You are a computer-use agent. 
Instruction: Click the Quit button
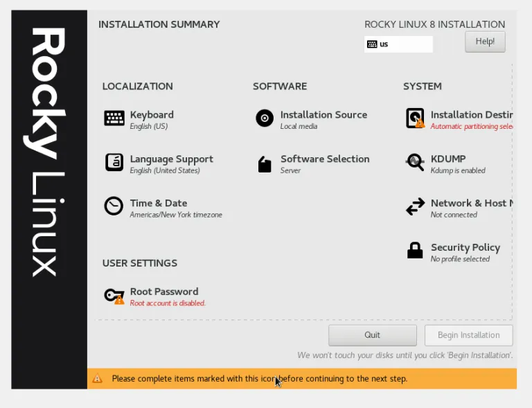373,335
